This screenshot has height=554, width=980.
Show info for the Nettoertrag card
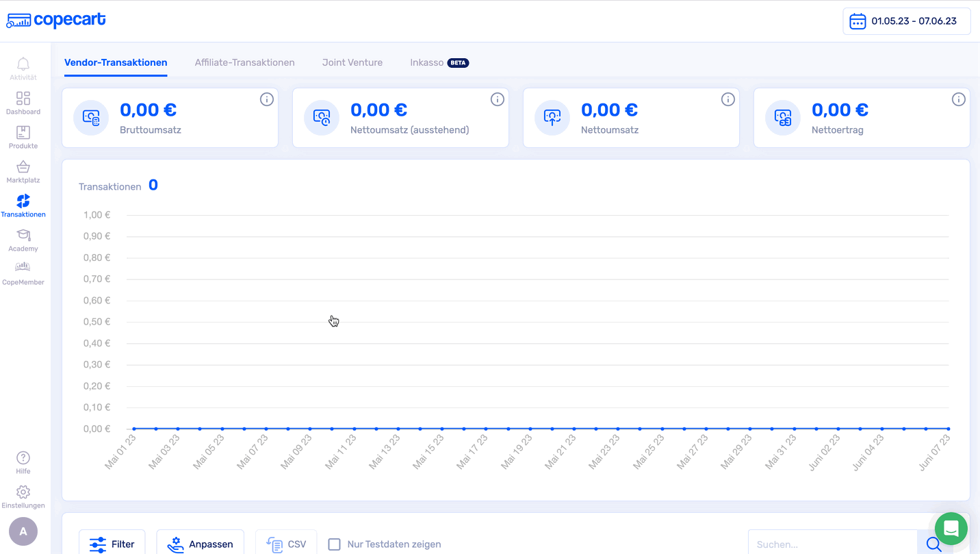[x=958, y=100]
